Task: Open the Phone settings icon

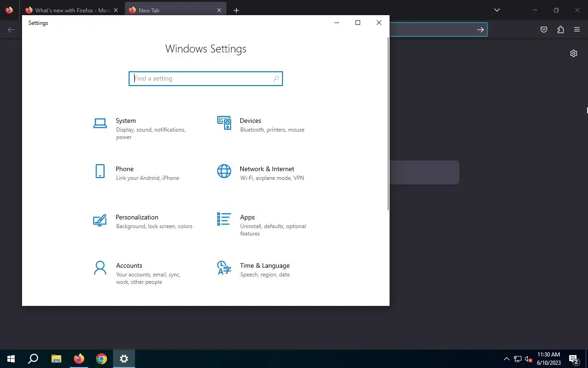Action: pos(100,171)
